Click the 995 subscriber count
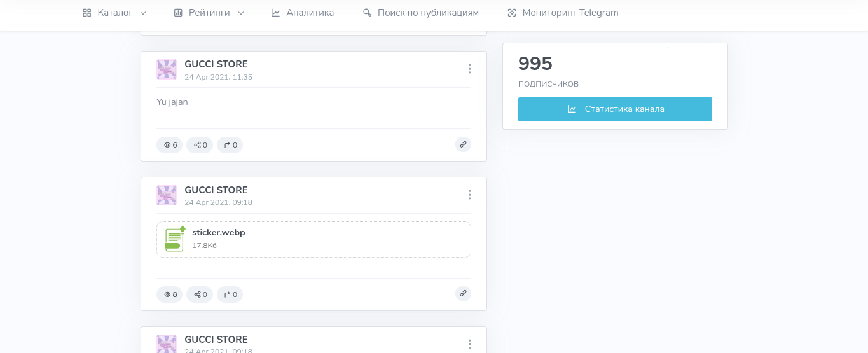Viewport: 868px width, 353px height. pos(535,64)
